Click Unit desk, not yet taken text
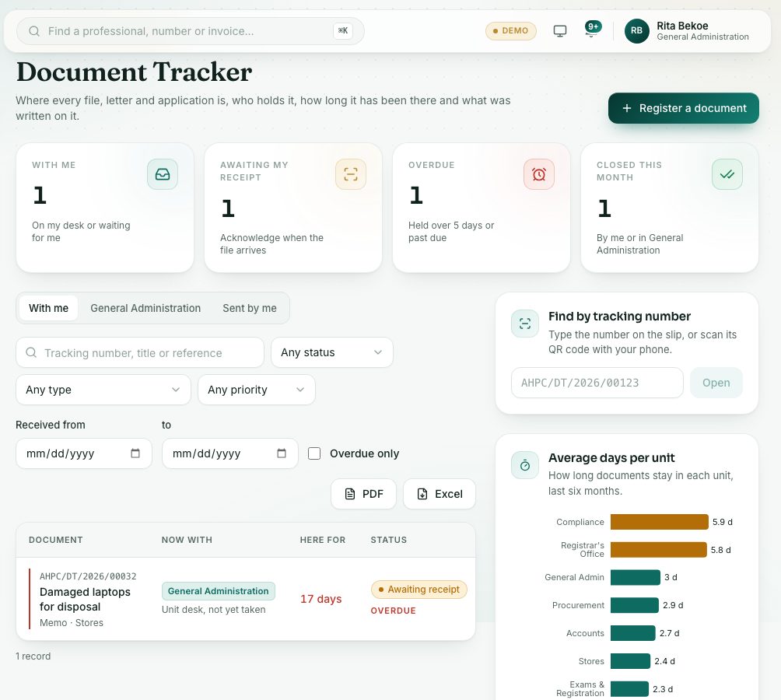 pyautogui.click(x=214, y=610)
